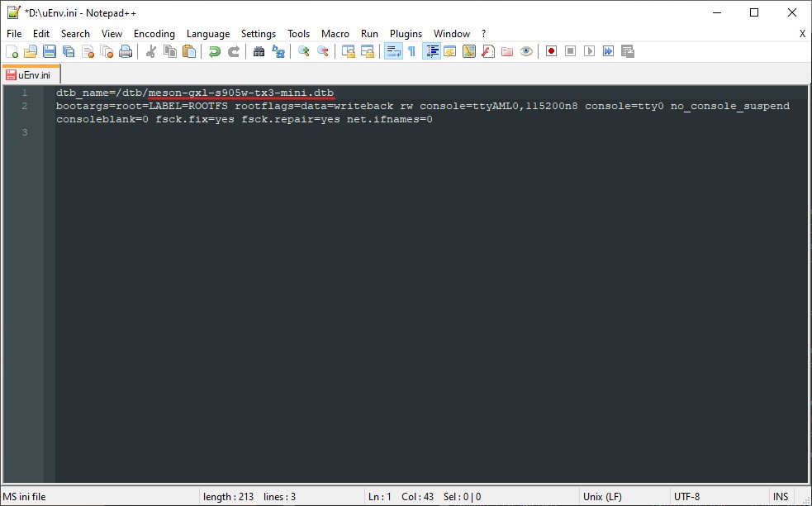Print the document via printer icon
This screenshot has height=506, width=812.
click(126, 51)
